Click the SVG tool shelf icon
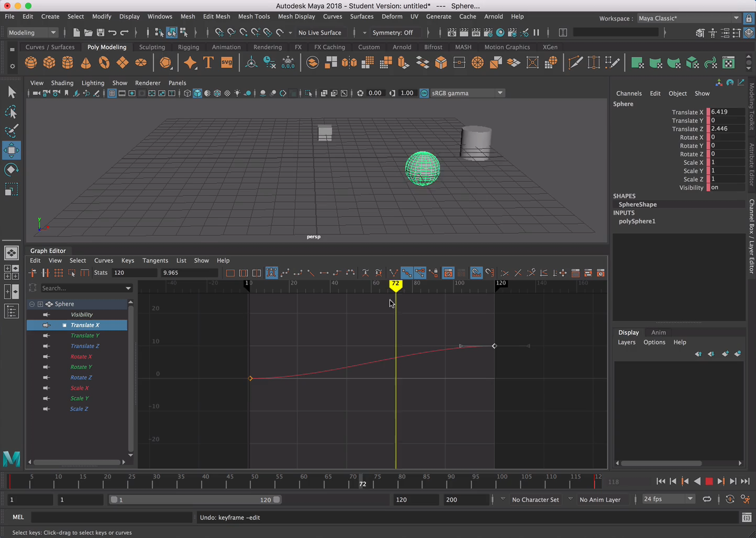The height and width of the screenshot is (538, 756). (x=227, y=63)
